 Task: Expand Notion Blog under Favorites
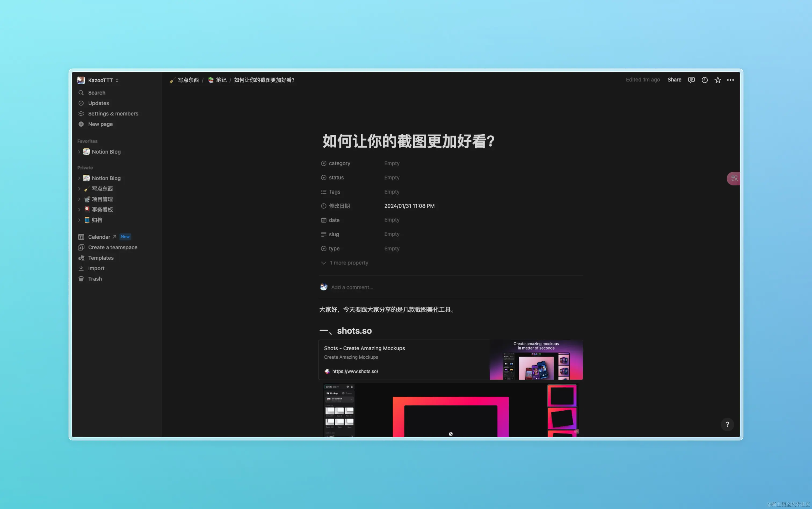pos(79,152)
